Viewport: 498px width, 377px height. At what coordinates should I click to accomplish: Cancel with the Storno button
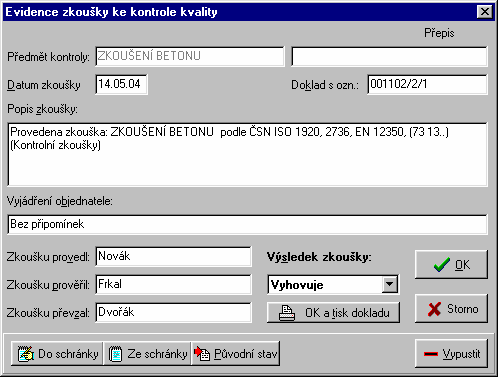[x=451, y=309]
